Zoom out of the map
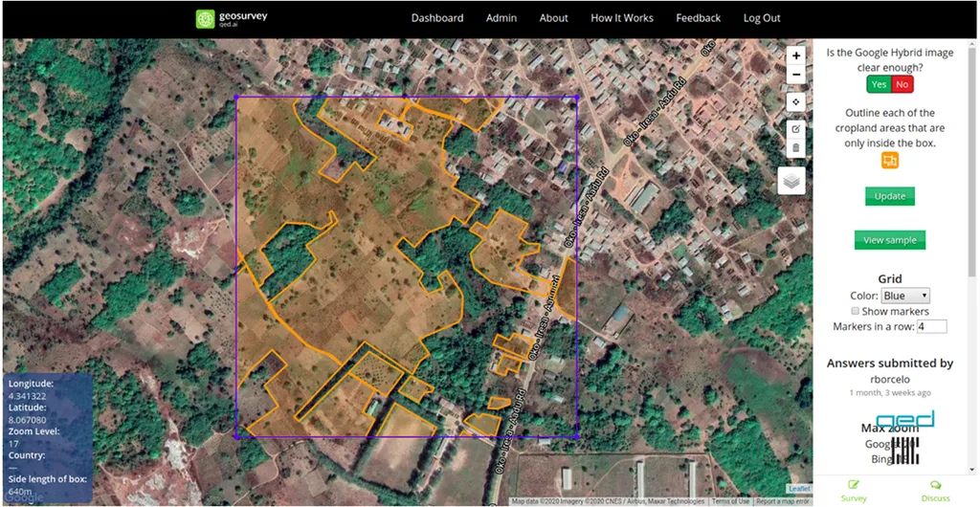The height and width of the screenshot is (507, 980). pyautogui.click(x=795, y=75)
